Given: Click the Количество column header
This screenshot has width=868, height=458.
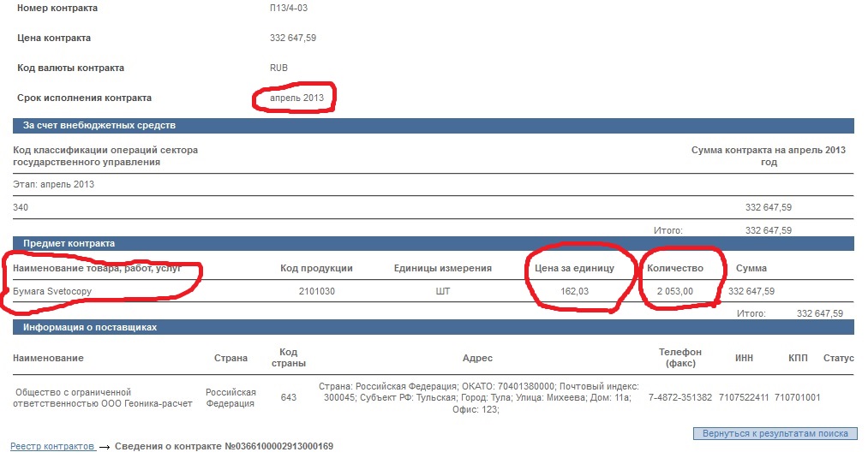Looking at the screenshot, I should [x=675, y=268].
